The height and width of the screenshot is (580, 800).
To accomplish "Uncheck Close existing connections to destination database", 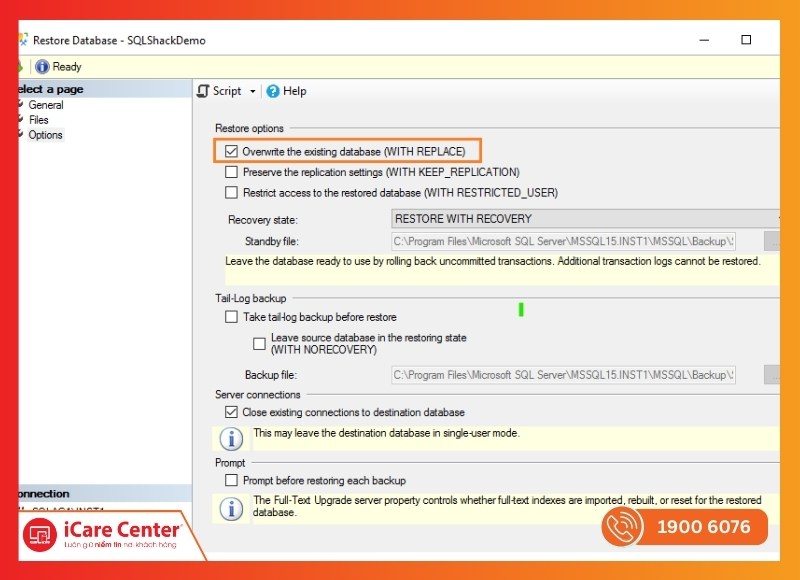I will point(231,412).
